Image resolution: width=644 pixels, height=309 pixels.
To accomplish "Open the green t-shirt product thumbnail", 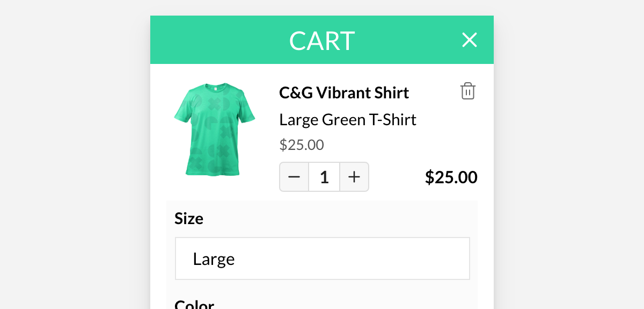I will coord(215,130).
